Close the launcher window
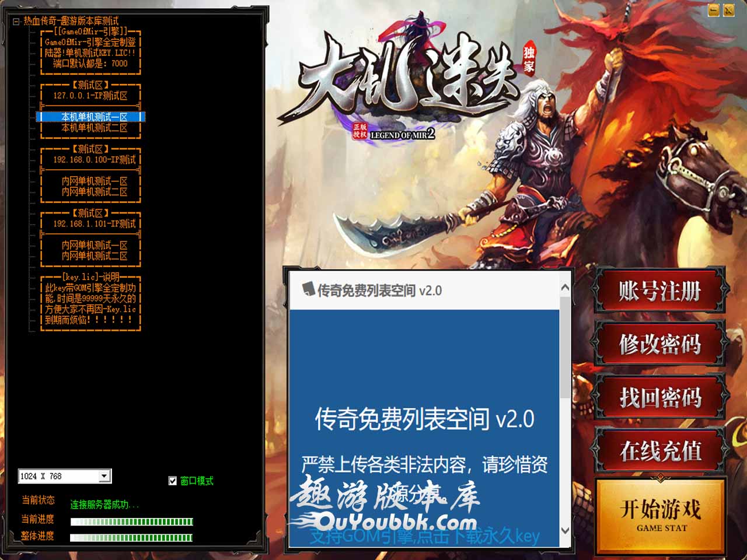Image resolution: width=747 pixels, height=560 pixels. click(x=728, y=10)
